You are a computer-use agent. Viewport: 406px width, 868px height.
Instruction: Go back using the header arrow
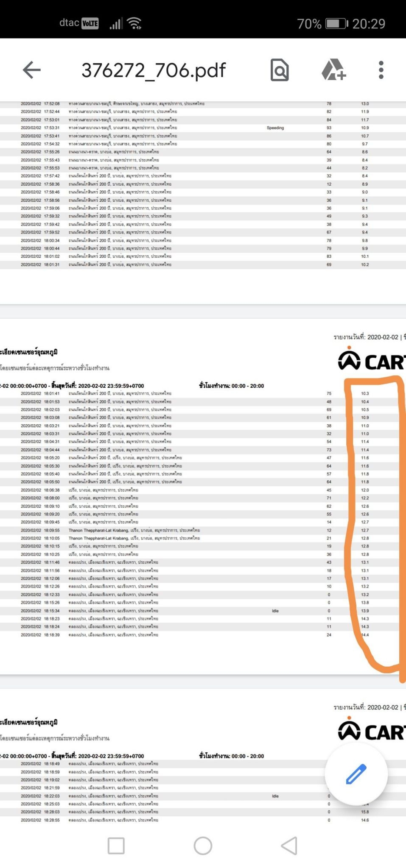coord(32,70)
